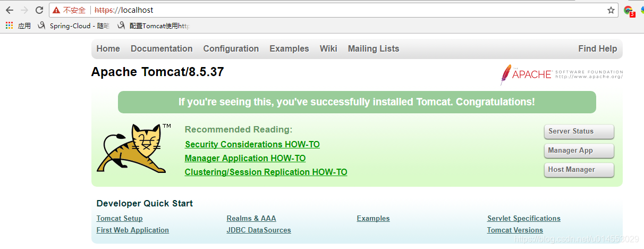Viewport: 644px width, 249px height.
Task: Open Manager Application HOW-TO link
Action: pyautogui.click(x=245, y=158)
